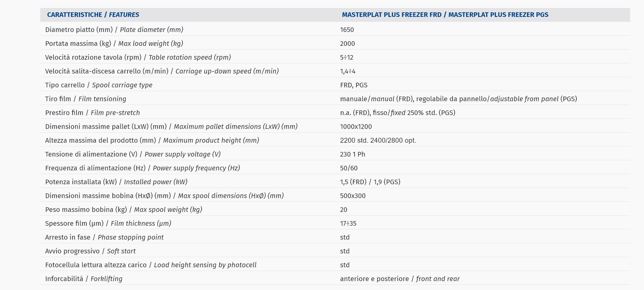
Task: Click the Max spool weight value 20
Action: [344, 210]
